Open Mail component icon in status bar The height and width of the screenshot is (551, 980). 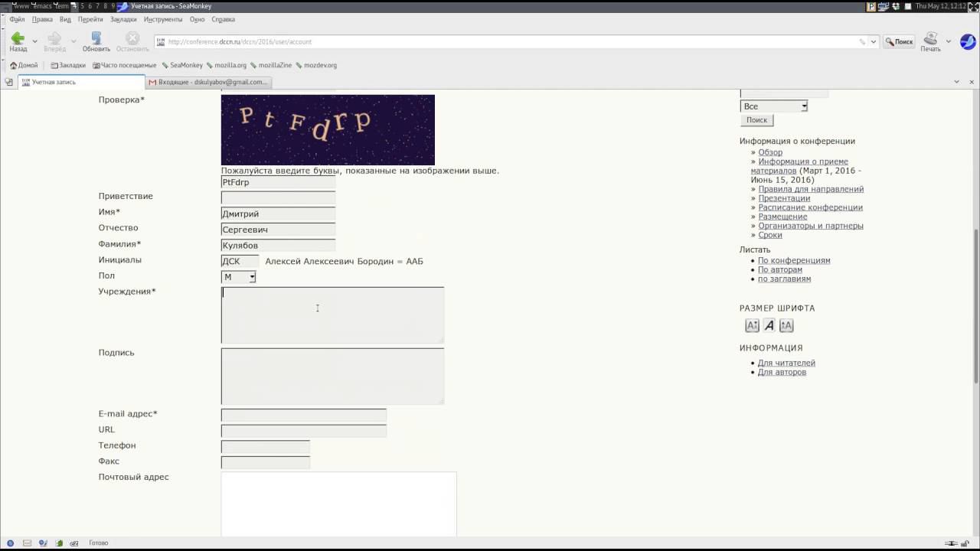tap(27, 543)
